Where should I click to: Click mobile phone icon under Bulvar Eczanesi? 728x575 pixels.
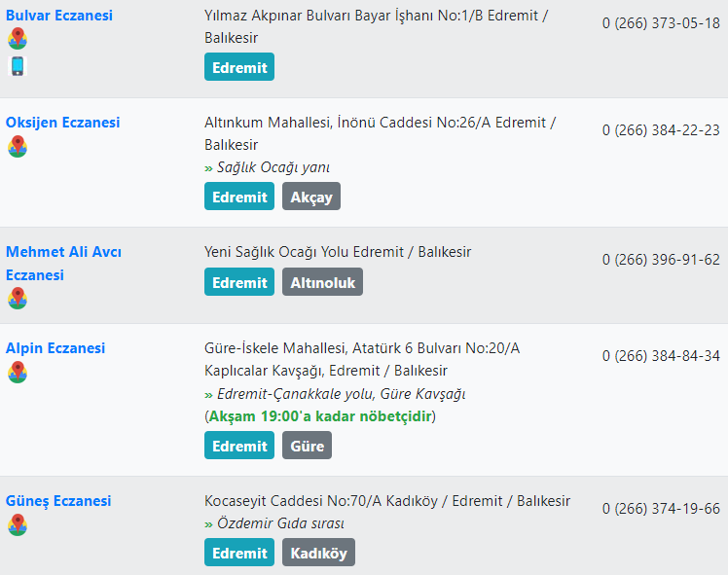tap(18, 66)
